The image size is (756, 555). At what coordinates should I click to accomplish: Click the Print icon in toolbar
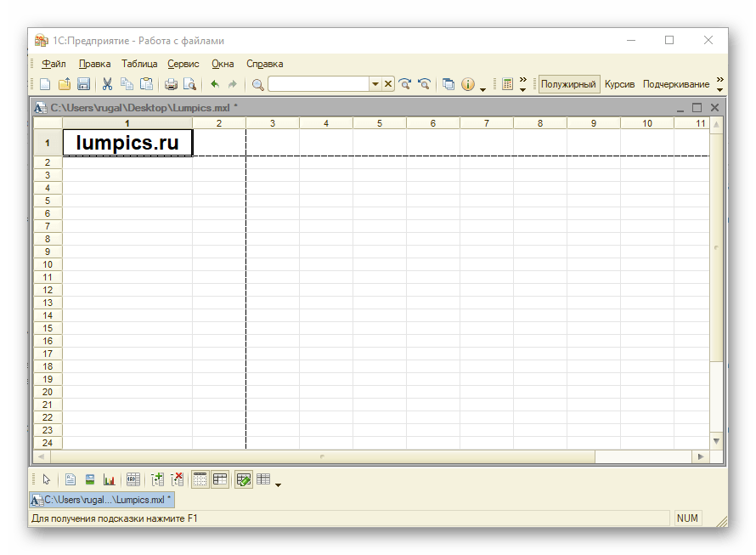(171, 84)
